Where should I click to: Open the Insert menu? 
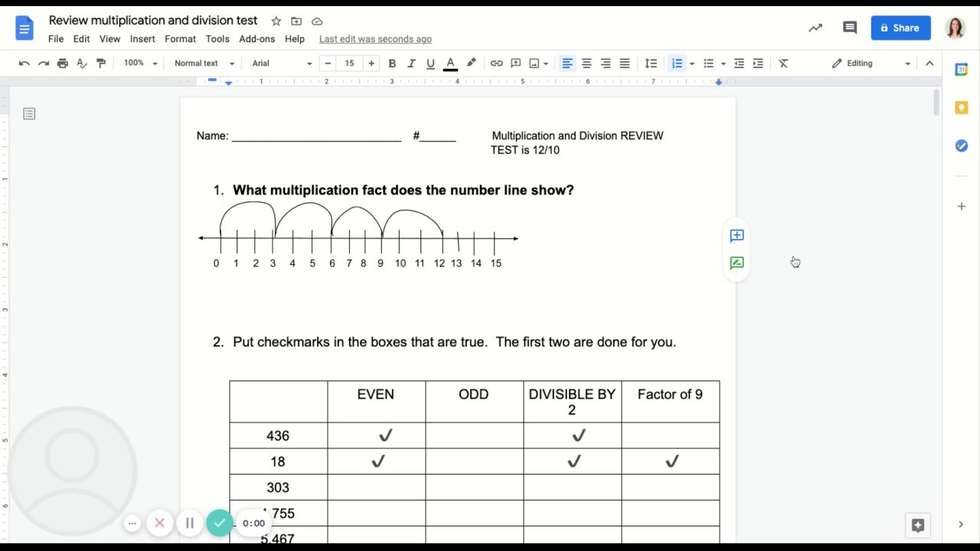[x=142, y=39]
